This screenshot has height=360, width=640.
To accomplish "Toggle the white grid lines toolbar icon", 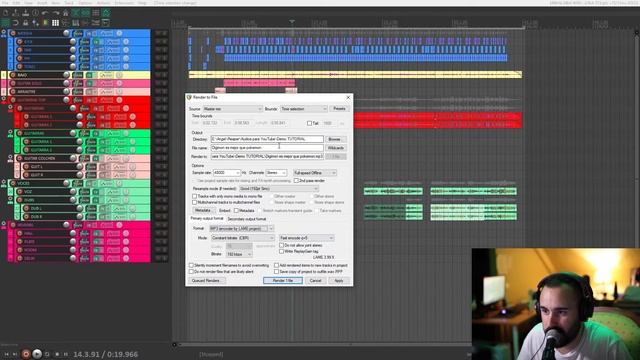I will pyautogui.click(x=56, y=23).
